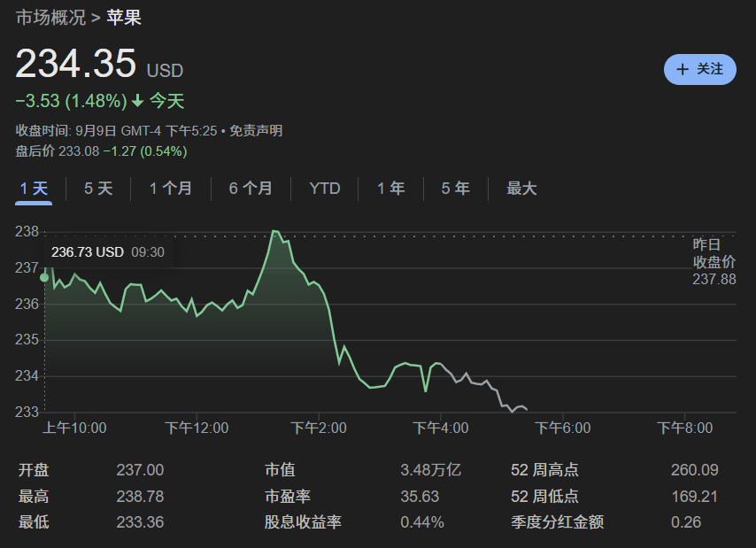View the 1 年 price chart
The width and height of the screenshot is (756, 548).
click(x=390, y=189)
